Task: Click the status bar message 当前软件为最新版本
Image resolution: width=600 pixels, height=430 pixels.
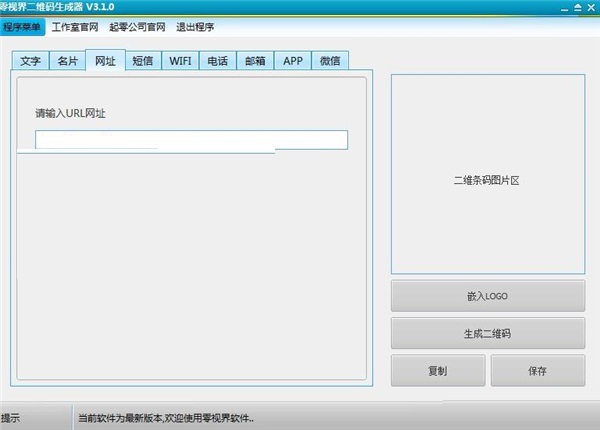Action: point(166,418)
